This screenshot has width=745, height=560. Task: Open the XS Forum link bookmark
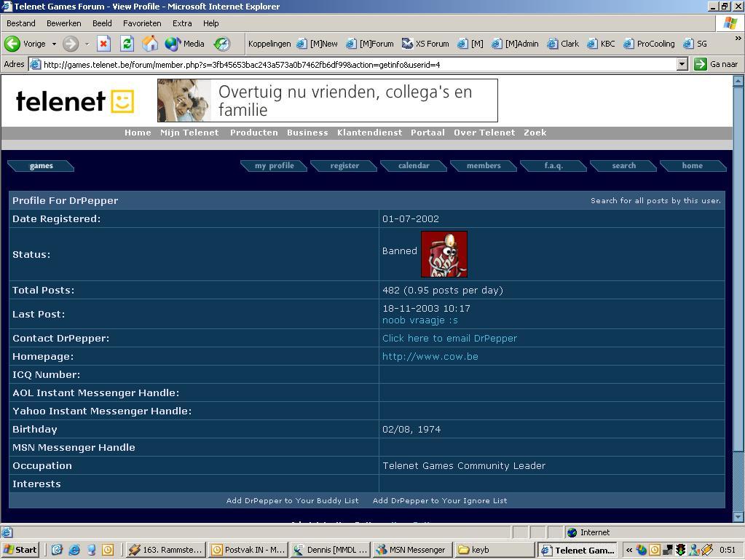point(425,44)
